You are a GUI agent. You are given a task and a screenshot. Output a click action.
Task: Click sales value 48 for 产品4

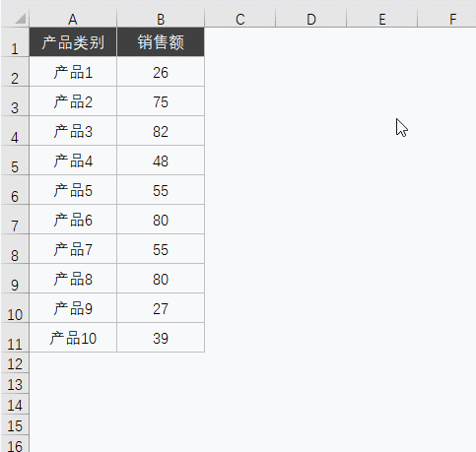pos(161,161)
